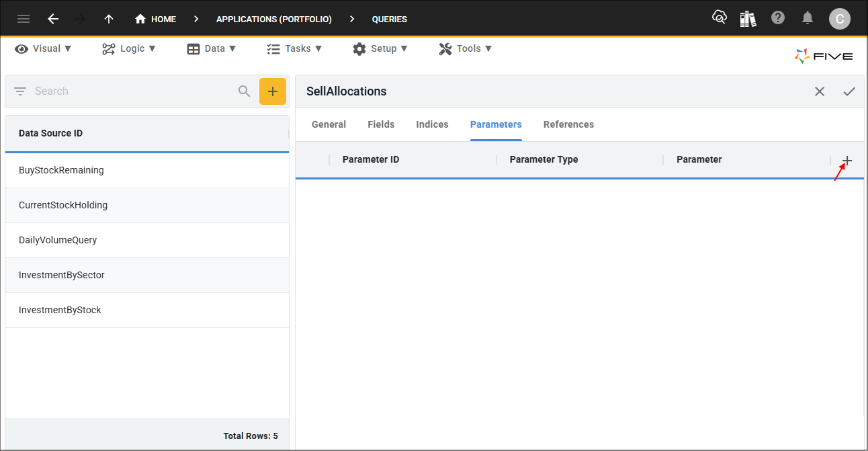Image resolution: width=868 pixels, height=451 pixels.
Task: Select the CurrentStockHolding row
Action: [x=147, y=205]
